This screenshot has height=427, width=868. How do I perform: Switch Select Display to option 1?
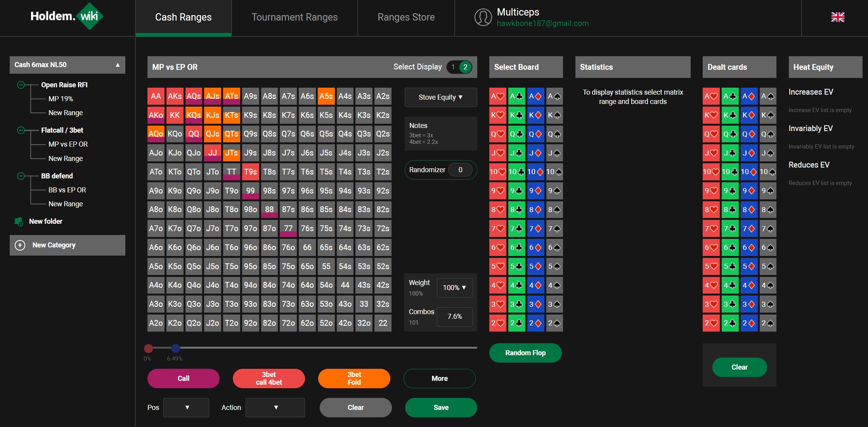tap(453, 67)
